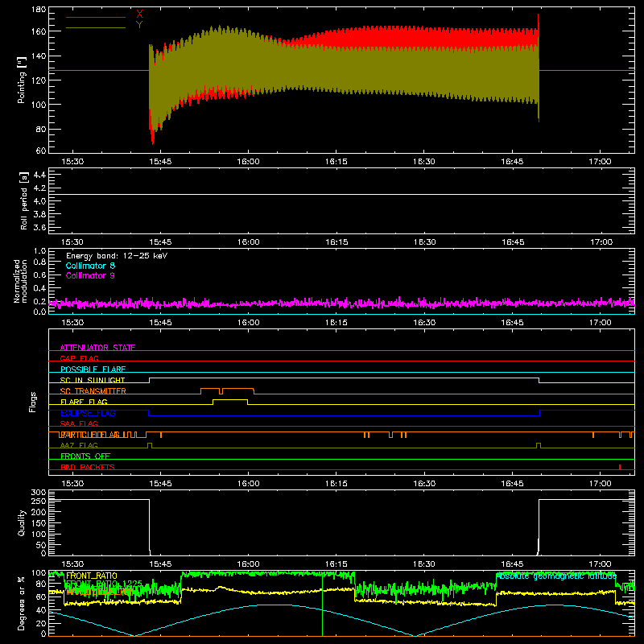Screen dimensions: 644x644
Task: Click the 'Pointing' y-axis title
Action: [22, 80]
